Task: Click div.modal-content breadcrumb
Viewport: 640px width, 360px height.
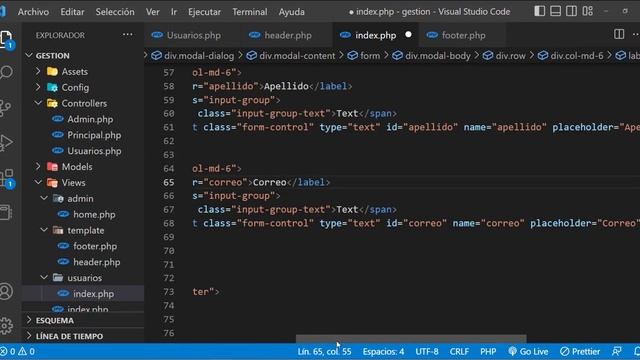Action: 291,56
